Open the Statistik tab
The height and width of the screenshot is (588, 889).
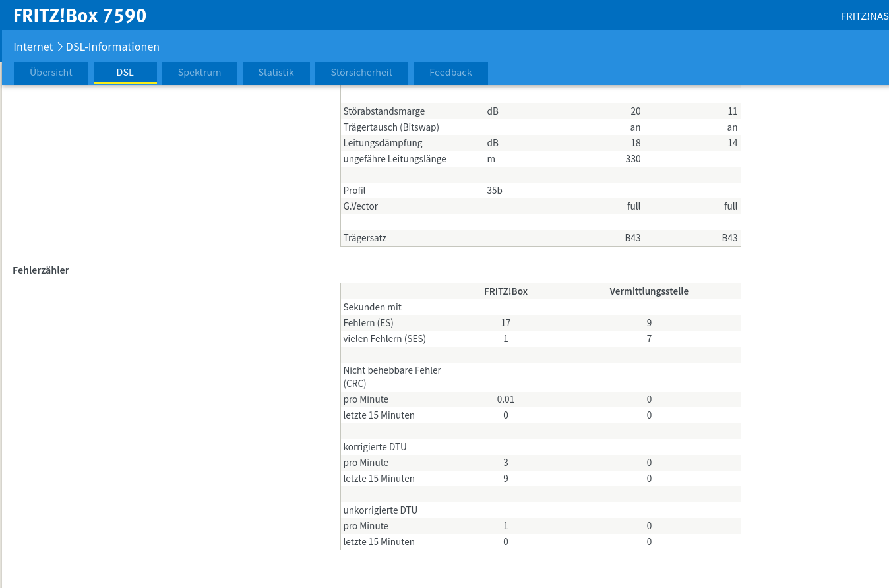click(276, 73)
